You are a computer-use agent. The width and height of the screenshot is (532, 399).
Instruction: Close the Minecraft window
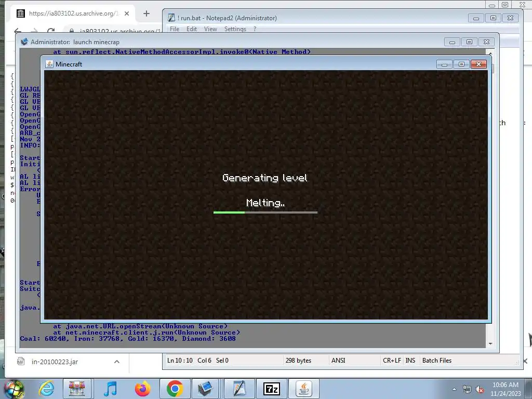click(478, 64)
